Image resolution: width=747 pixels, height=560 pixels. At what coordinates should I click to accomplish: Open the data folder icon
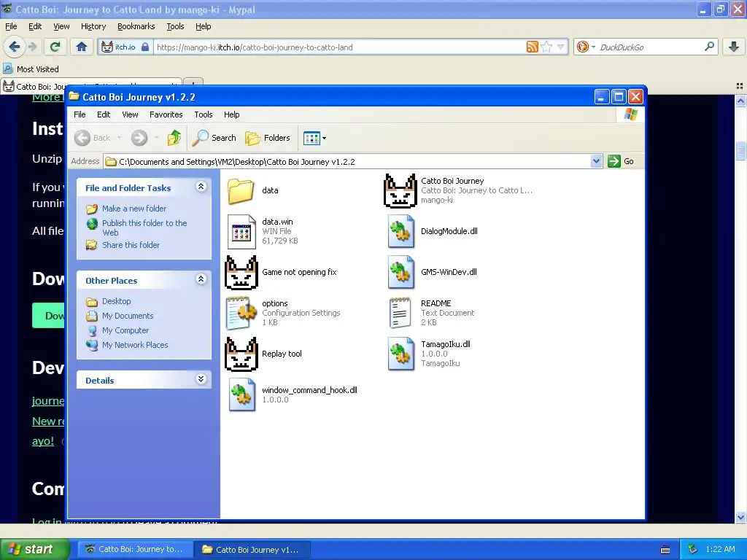241,190
